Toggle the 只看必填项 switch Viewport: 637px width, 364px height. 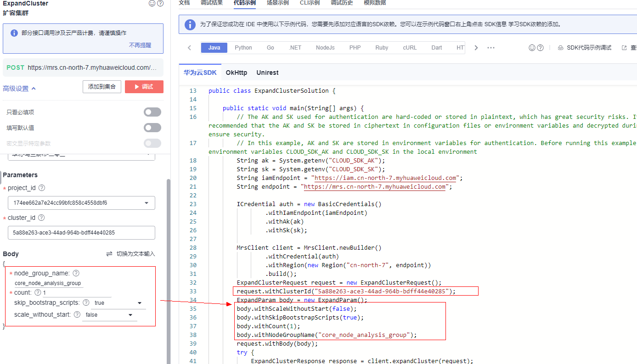[152, 112]
